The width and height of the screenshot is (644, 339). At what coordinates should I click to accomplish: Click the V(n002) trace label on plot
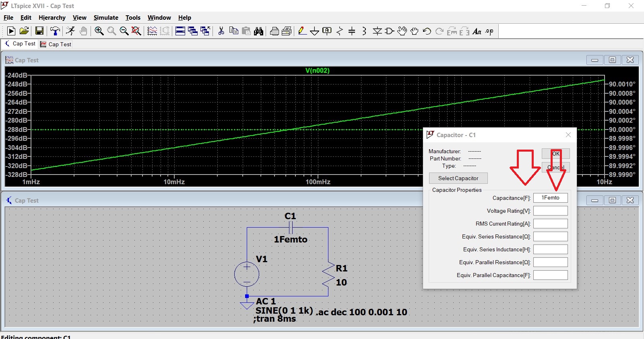coord(317,70)
